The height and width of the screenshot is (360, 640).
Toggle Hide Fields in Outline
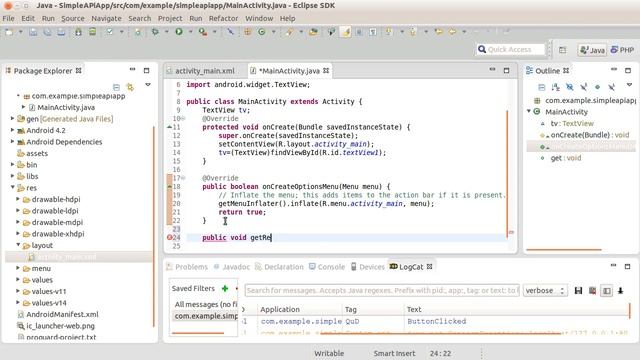[569, 87]
